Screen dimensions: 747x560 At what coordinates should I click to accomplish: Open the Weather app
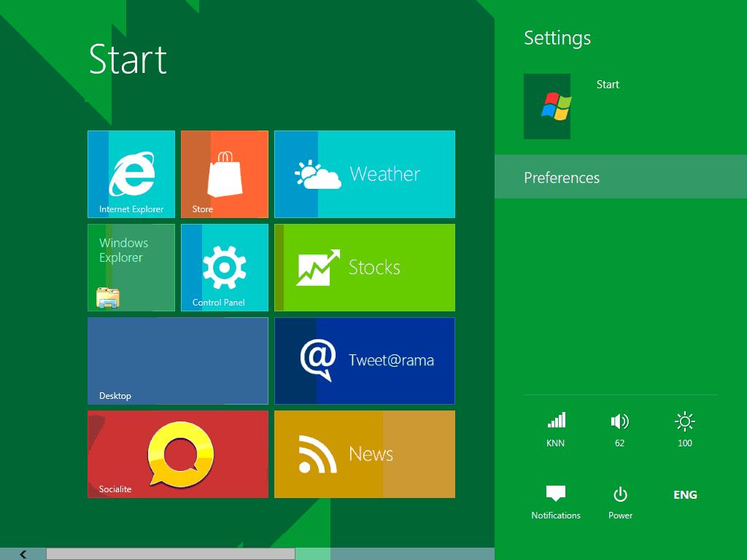pyautogui.click(x=365, y=174)
